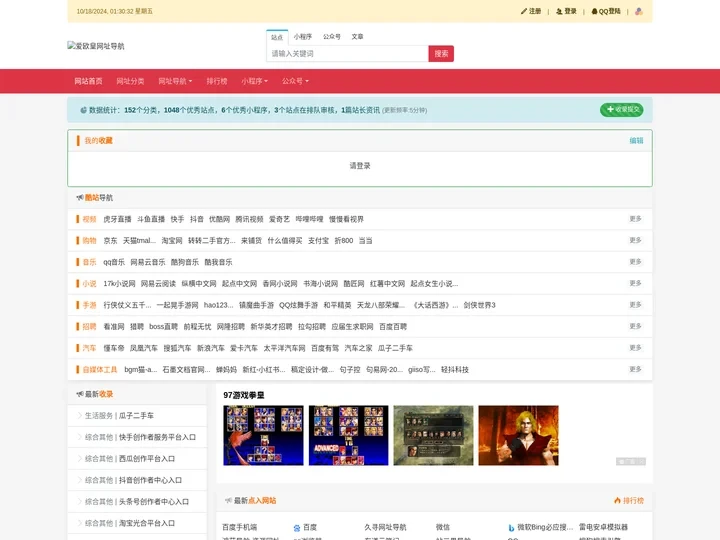The width and height of the screenshot is (720, 540).
Task: Open the 购物 category label
Action: point(90,241)
